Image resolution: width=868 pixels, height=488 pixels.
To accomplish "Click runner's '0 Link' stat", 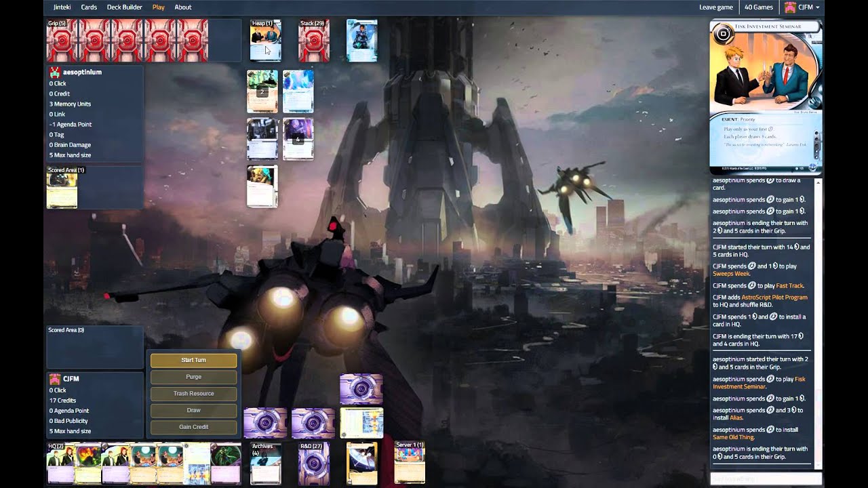I will pyautogui.click(x=57, y=114).
